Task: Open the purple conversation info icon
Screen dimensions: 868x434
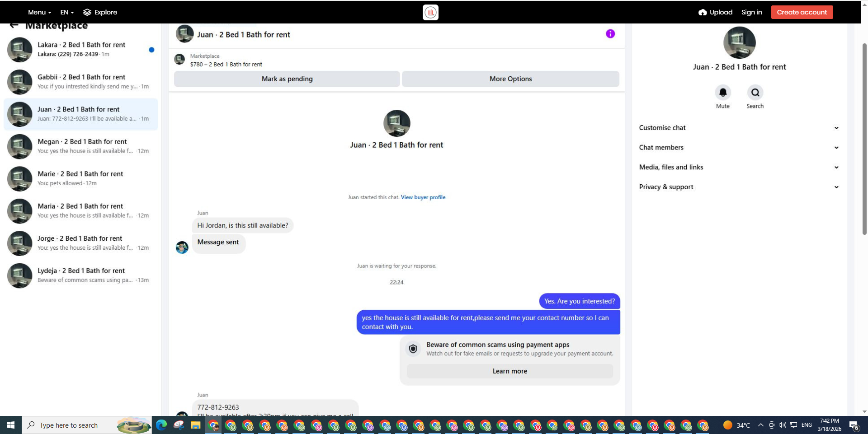Action: point(610,34)
